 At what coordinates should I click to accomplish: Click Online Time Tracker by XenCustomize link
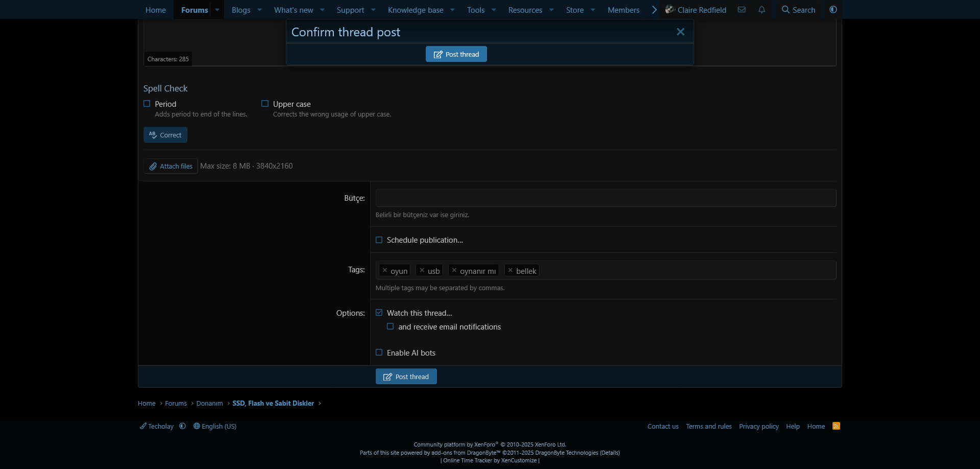[490, 460]
